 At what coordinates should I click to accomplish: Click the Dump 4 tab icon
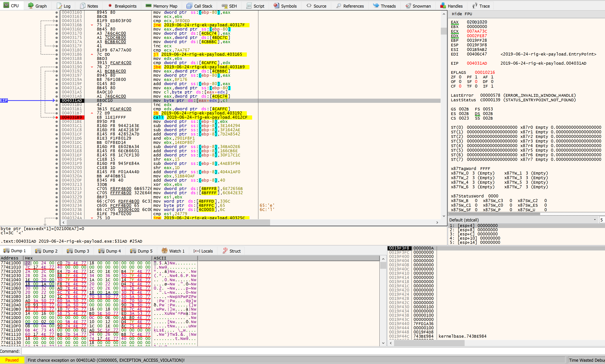(101, 251)
